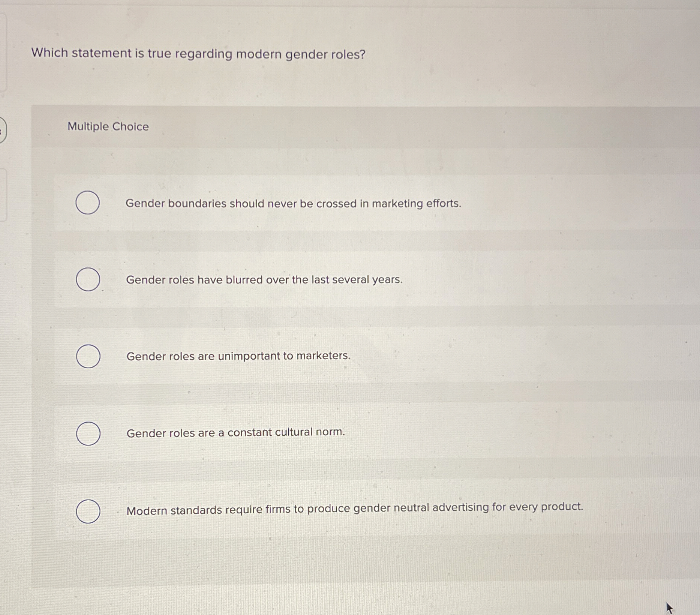This screenshot has height=615, width=700.
Task: Click the answer text about blurred gender roles
Action: pos(264,279)
